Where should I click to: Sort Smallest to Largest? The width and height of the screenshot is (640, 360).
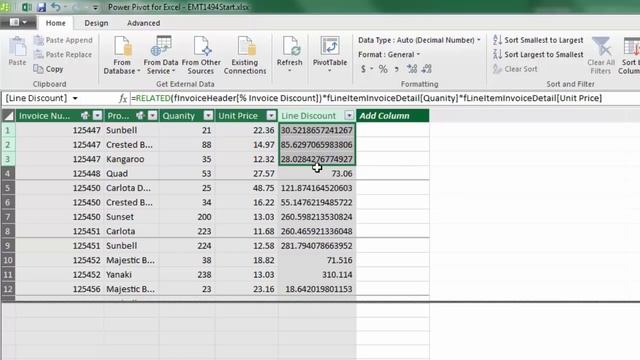(538, 40)
